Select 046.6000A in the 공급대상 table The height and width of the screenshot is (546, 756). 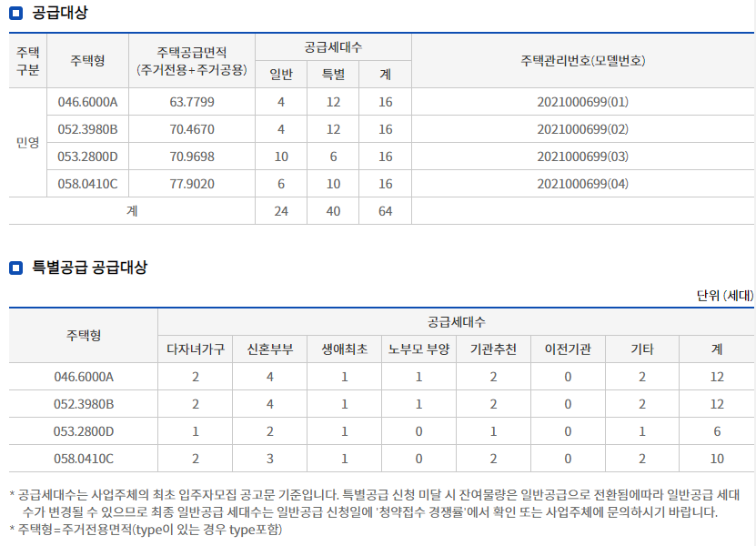pos(87,102)
